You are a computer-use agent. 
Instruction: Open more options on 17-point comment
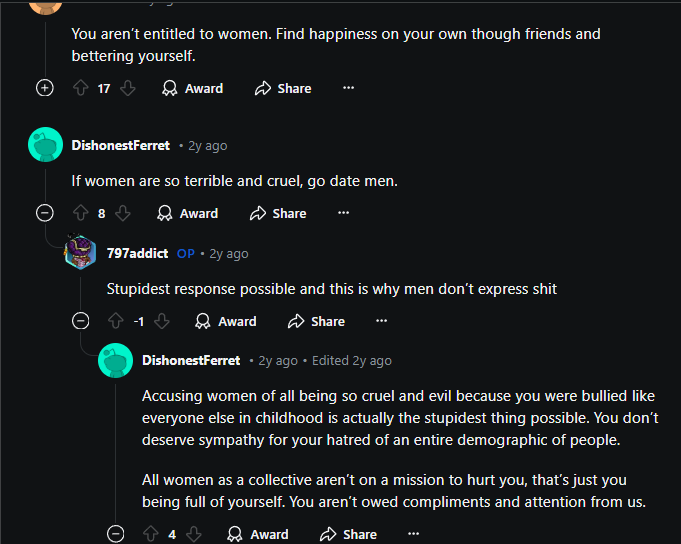point(348,88)
